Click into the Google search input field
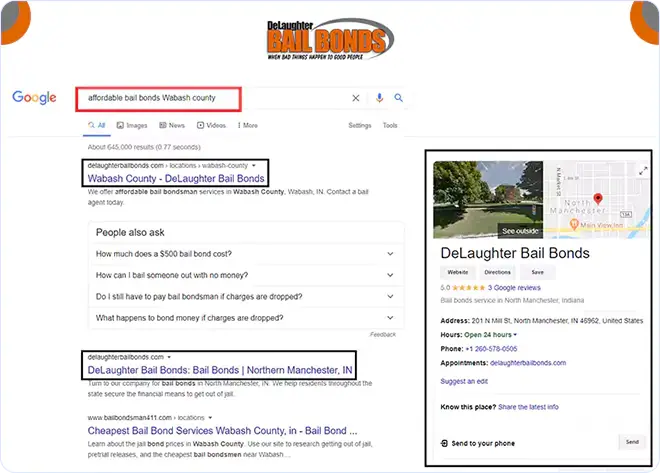 click(x=200, y=98)
